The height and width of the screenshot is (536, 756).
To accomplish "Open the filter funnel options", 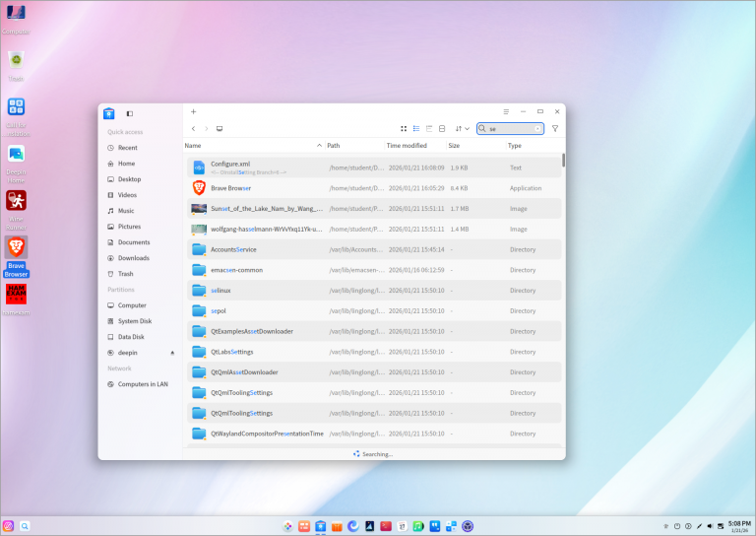I will (x=555, y=128).
